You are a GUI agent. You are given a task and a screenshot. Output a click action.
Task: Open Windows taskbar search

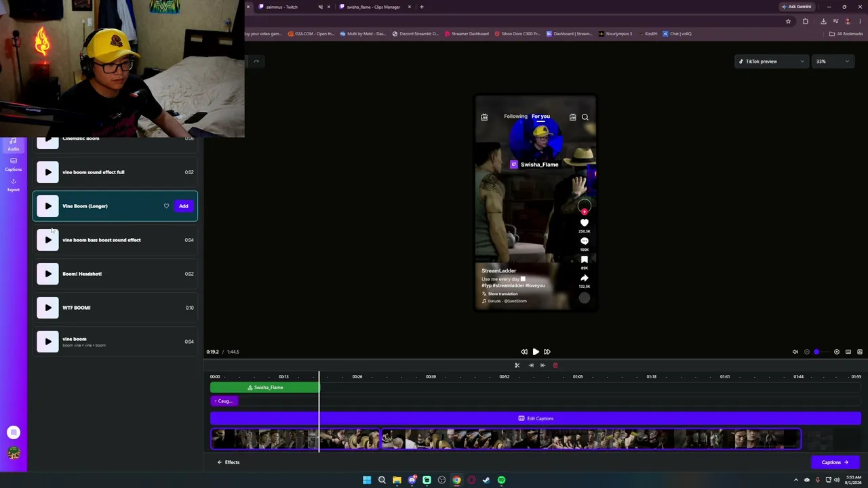click(382, 481)
